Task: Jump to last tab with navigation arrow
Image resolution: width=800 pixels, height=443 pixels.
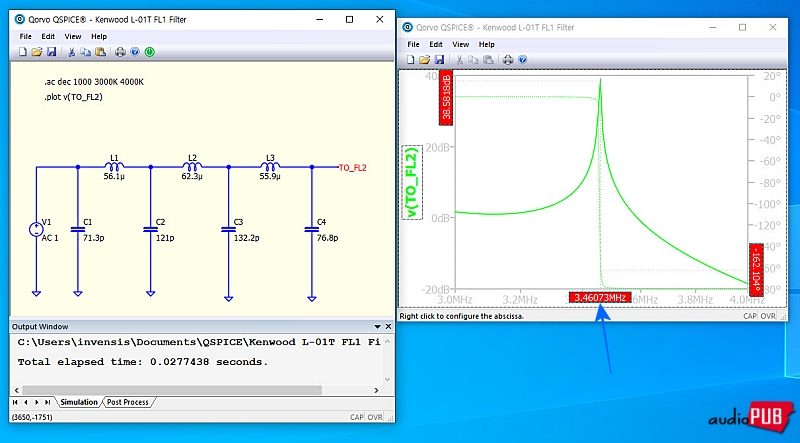Action: click(47, 402)
